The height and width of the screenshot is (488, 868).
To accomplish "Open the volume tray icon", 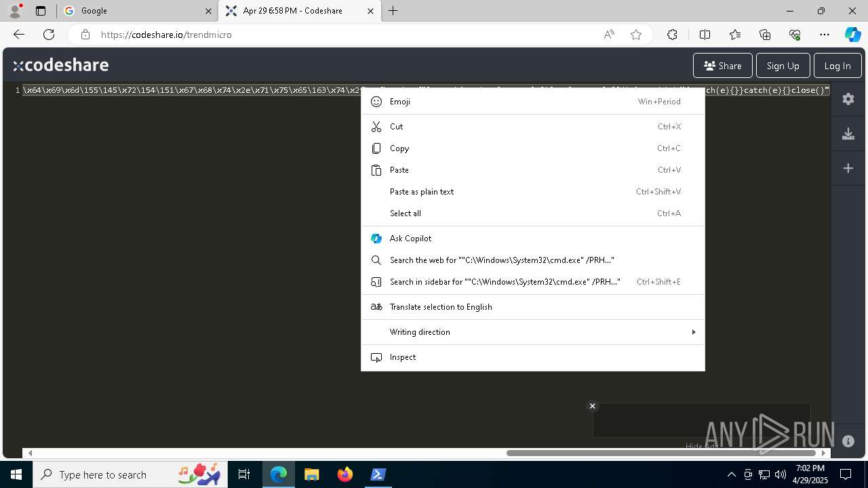I will 781,474.
